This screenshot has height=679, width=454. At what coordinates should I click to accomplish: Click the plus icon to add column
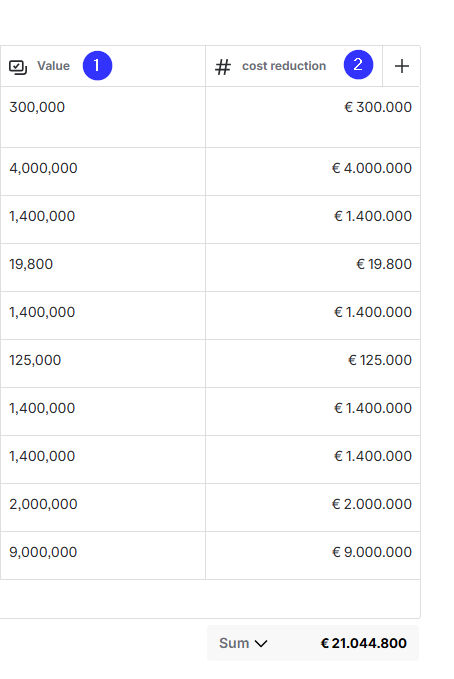coord(402,66)
